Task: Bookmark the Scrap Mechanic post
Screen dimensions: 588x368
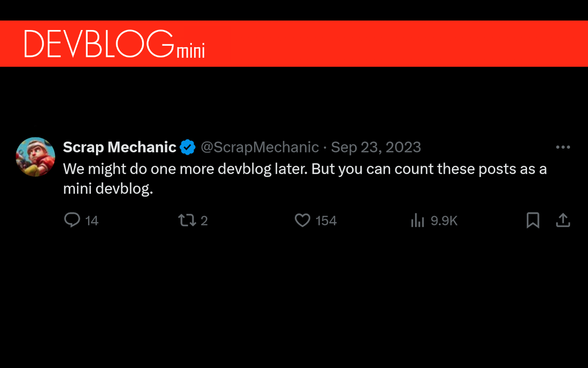Action: click(533, 220)
